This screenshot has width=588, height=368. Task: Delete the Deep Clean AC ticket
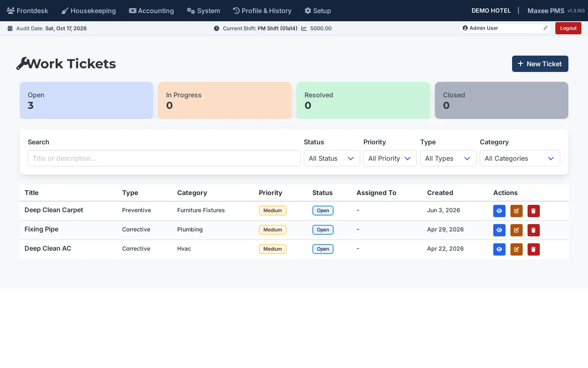[534, 249]
